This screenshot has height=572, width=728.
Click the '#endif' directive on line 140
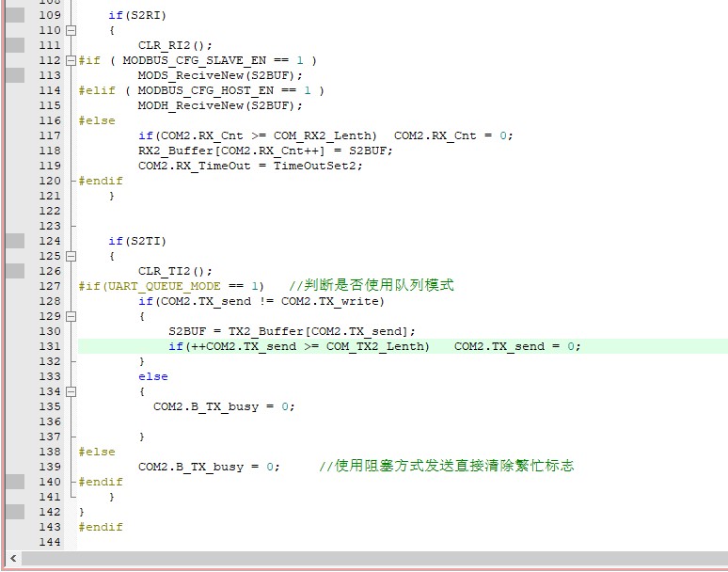point(101,482)
